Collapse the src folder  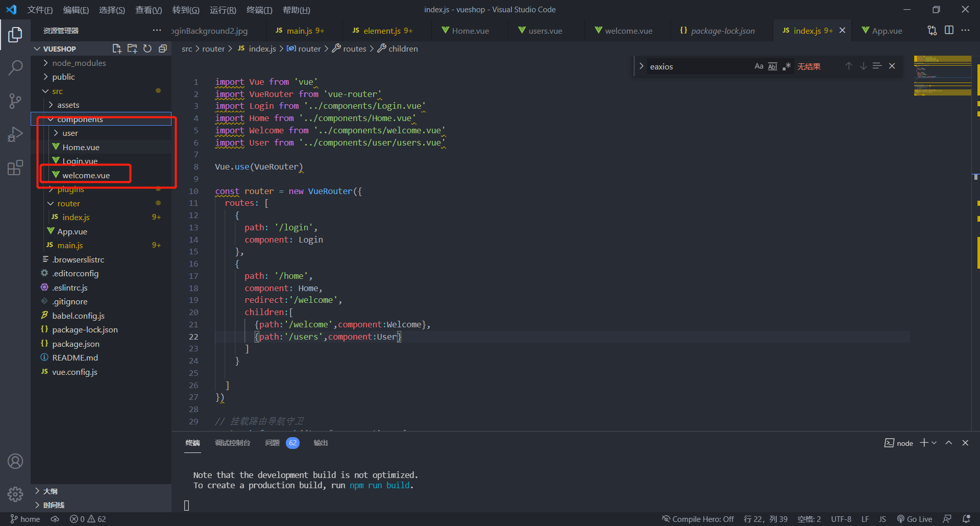[x=45, y=91]
